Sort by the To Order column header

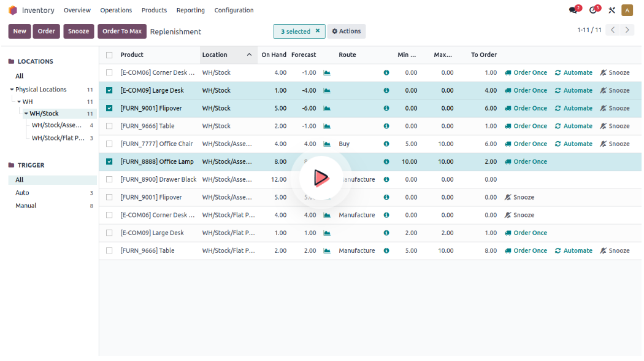click(x=484, y=55)
